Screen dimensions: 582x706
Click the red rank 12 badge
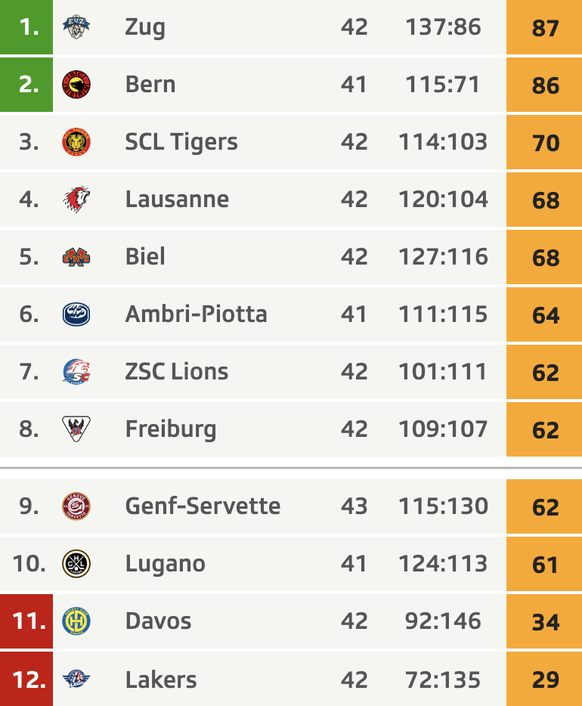[26, 679]
